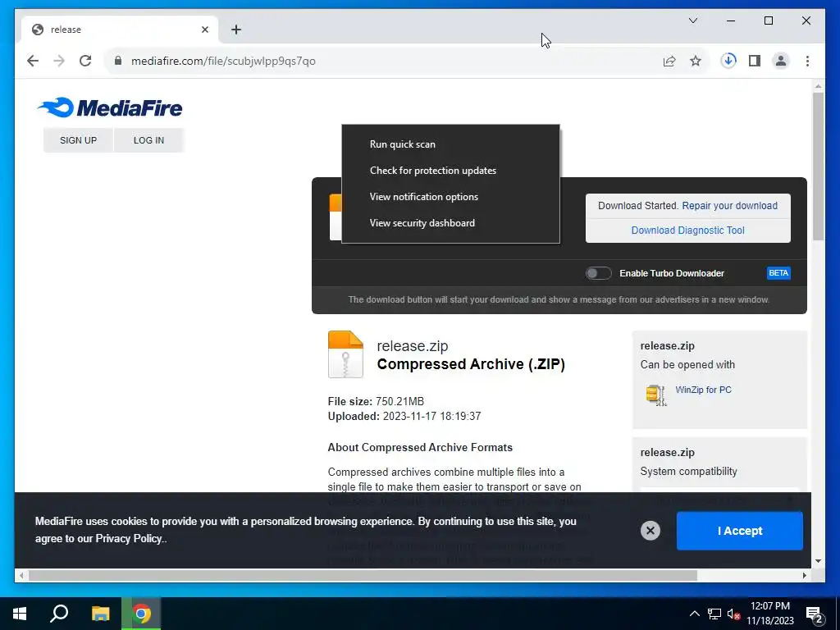Open File Explorer from the taskbar
This screenshot has height=630, width=840.
[x=100, y=614]
